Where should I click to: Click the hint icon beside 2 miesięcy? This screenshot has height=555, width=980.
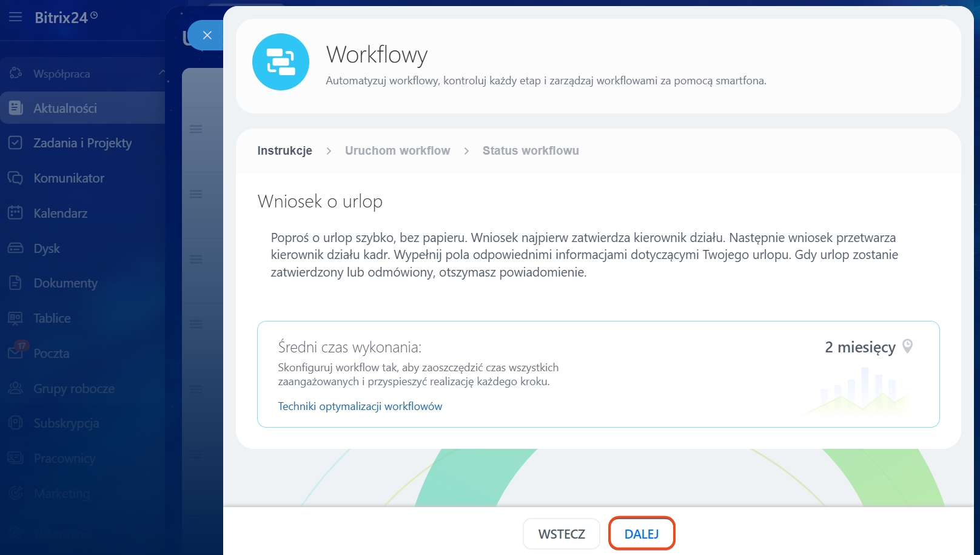coord(907,346)
